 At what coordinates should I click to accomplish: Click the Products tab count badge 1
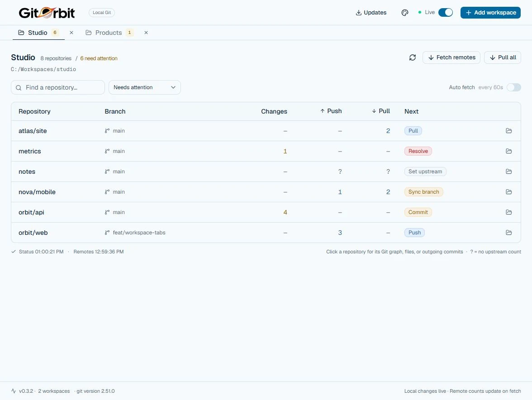(x=129, y=33)
